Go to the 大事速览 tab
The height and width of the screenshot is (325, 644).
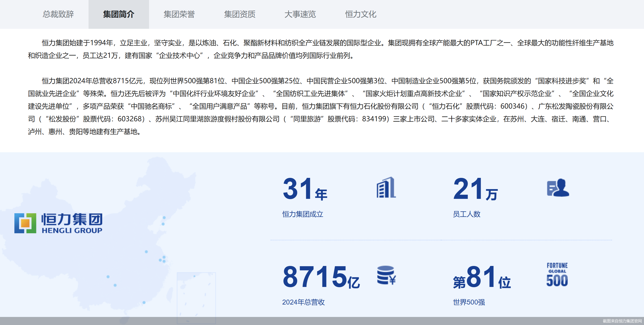point(300,14)
